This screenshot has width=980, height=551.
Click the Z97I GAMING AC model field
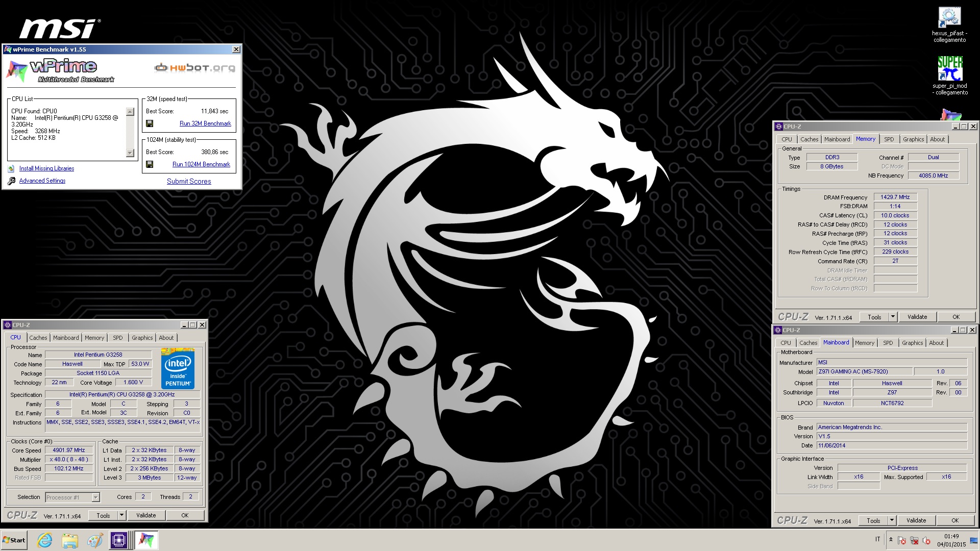pos(865,371)
